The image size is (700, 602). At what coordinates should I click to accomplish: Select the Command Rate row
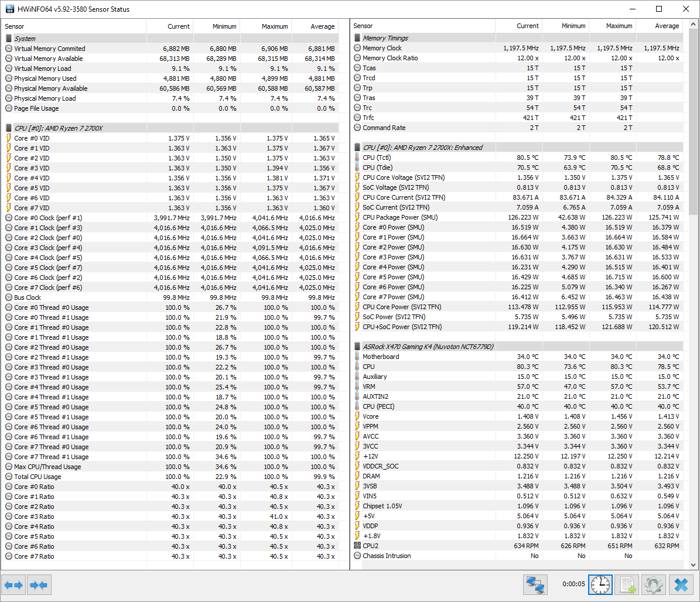pyautogui.click(x=518, y=128)
